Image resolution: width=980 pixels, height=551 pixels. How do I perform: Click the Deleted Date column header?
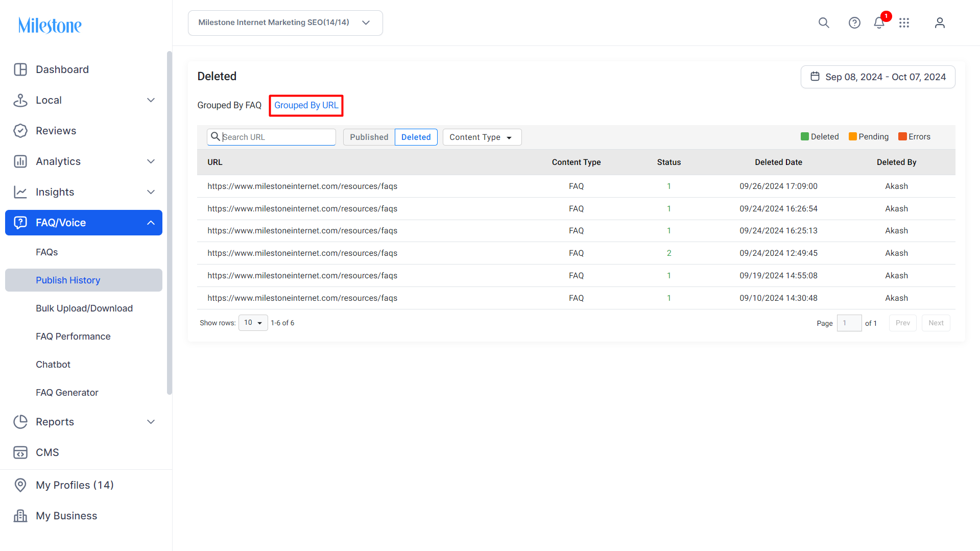(778, 162)
